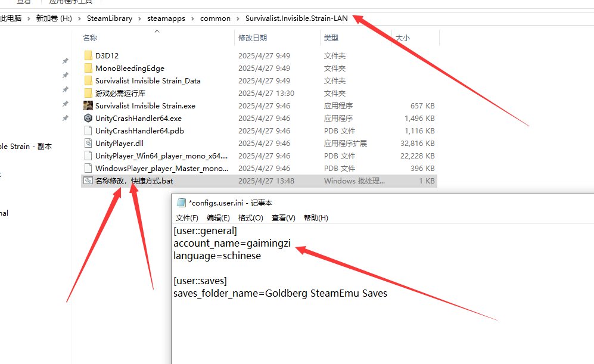The image size is (594, 364).
Task: Open the 格式(O) menu in Notepad
Action: tap(250, 218)
